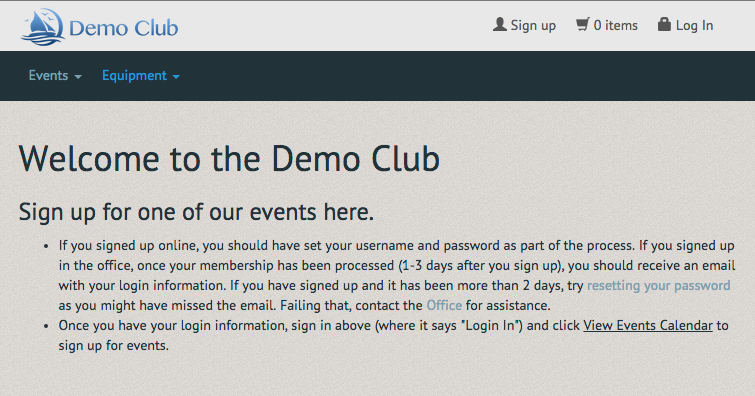Click the Sign up for events subheading
Screen dimensions: 755x396
196,212
